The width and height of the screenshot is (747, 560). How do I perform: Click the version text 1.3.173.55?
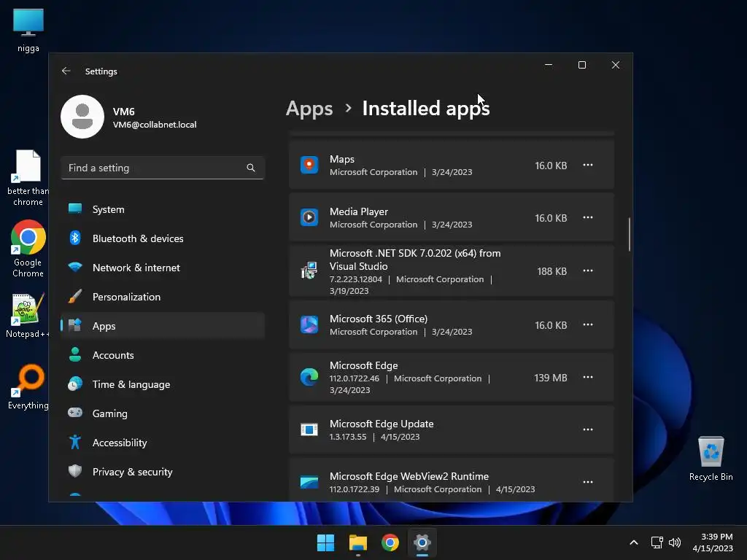(348, 437)
